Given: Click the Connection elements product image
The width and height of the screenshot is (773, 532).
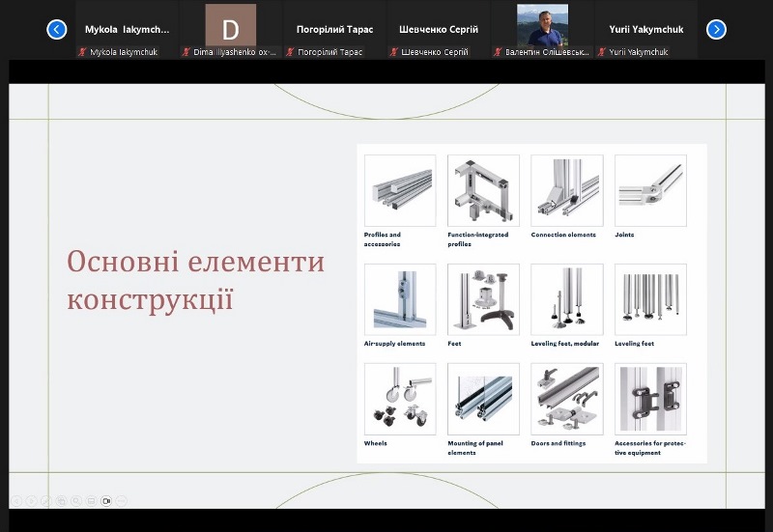Looking at the screenshot, I should 567,190.
